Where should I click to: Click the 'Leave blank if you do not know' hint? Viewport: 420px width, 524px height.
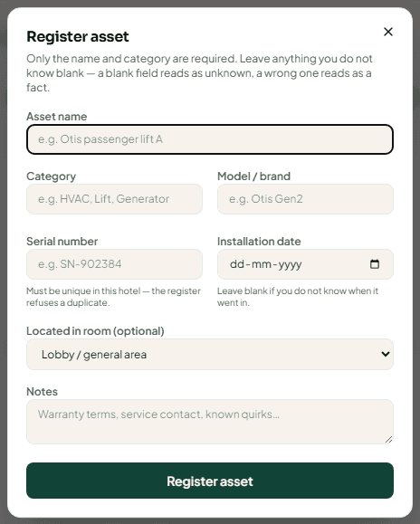tap(298, 297)
